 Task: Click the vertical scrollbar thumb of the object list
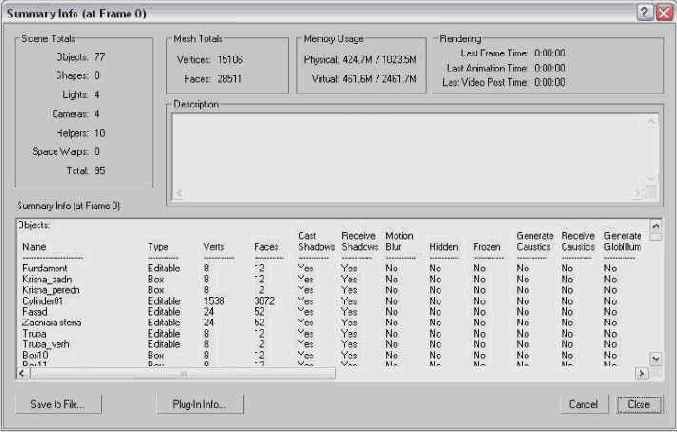coord(656,236)
